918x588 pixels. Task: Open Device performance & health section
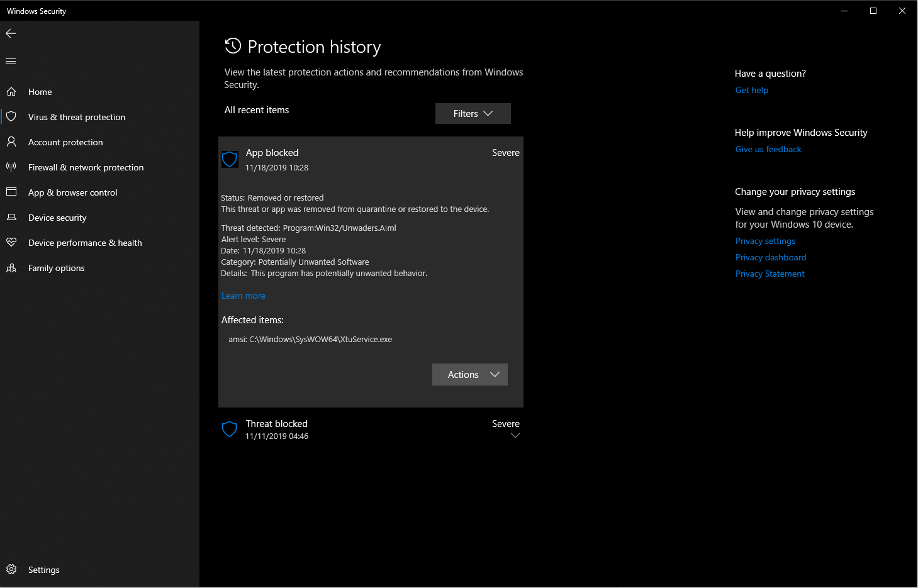coord(99,243)
